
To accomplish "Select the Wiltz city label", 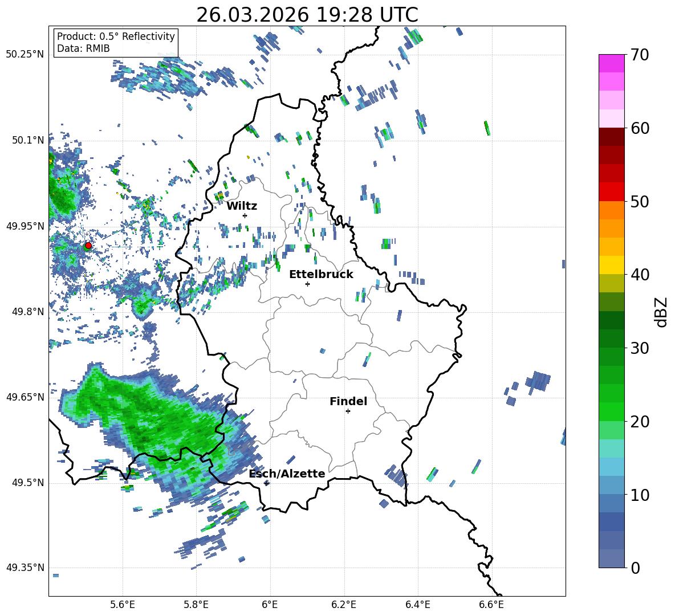I will [242, 206].
